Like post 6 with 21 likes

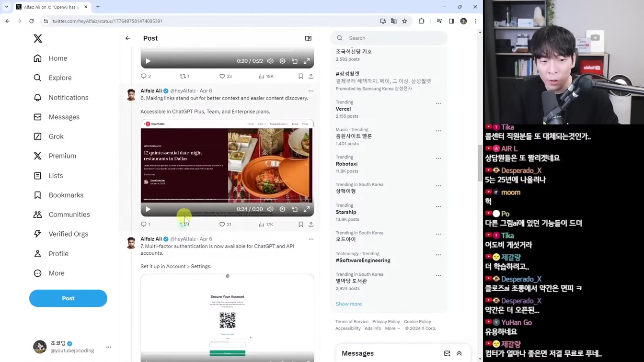click(225, 224)
